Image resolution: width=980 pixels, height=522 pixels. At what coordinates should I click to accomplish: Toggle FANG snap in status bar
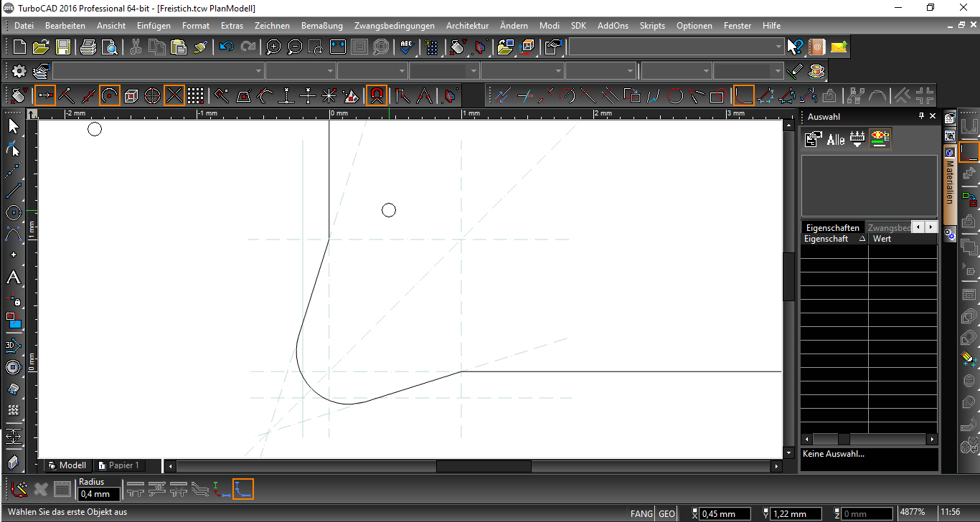(641, 513)
